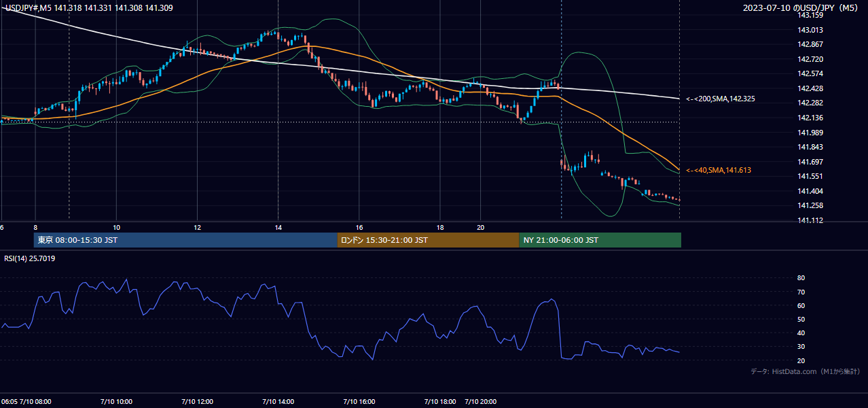Click price axis value 143.159
The height and width of the screenshot is (408, 868).
point(810,15)
